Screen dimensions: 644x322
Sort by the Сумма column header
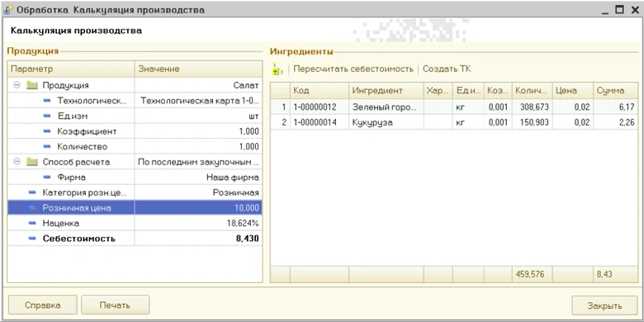615,91
